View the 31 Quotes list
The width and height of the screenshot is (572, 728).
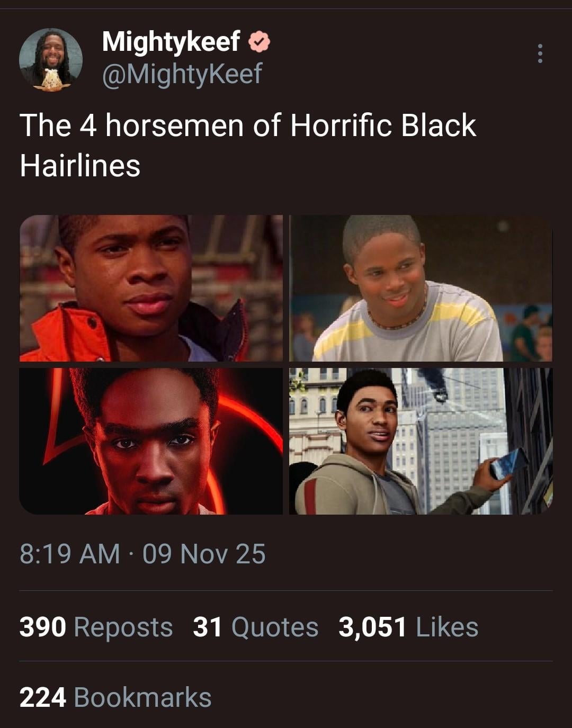coord(256,627)
